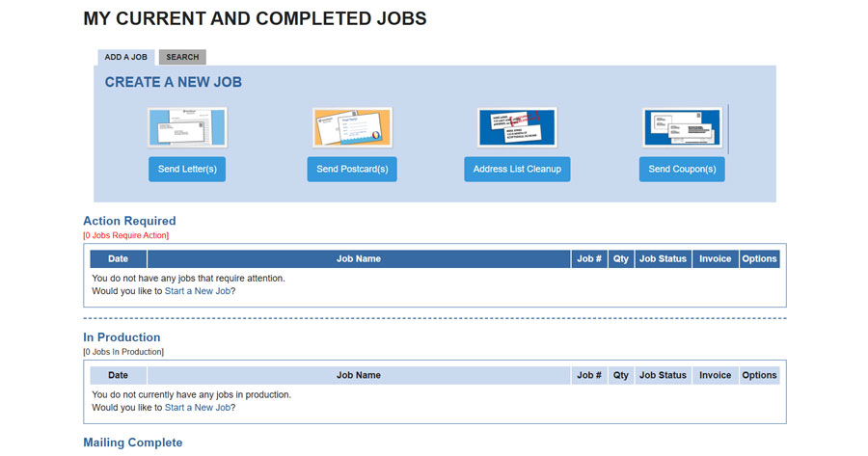Open Address List Cleanup button

517,170
